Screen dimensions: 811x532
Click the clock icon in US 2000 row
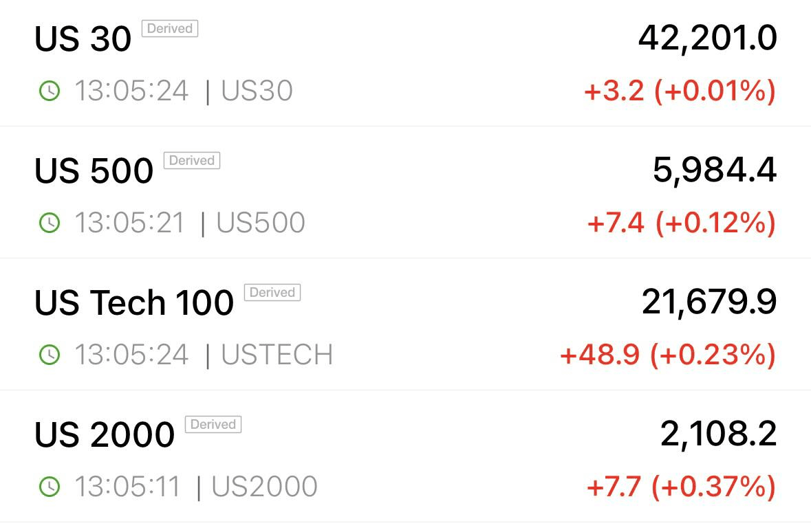(x=50, y=487)
